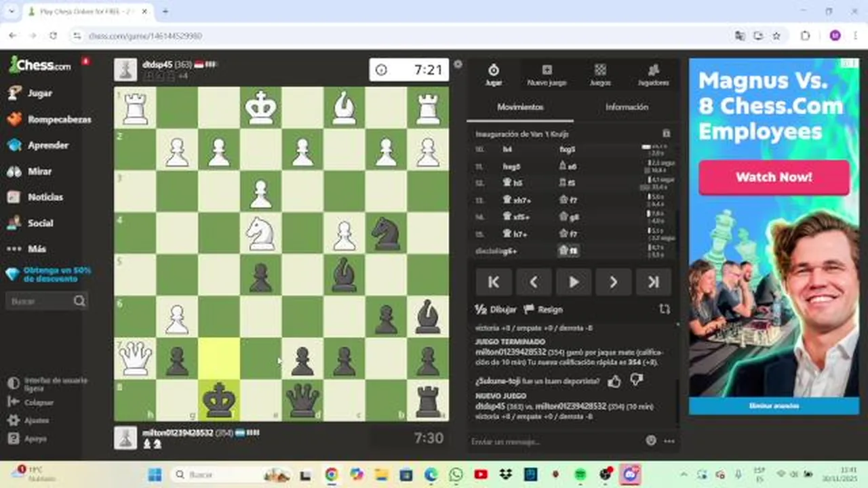Viewport: 868px width, 488px height.
Task: Open the opening book icon beside the opening name
Action: pos(666,134)
